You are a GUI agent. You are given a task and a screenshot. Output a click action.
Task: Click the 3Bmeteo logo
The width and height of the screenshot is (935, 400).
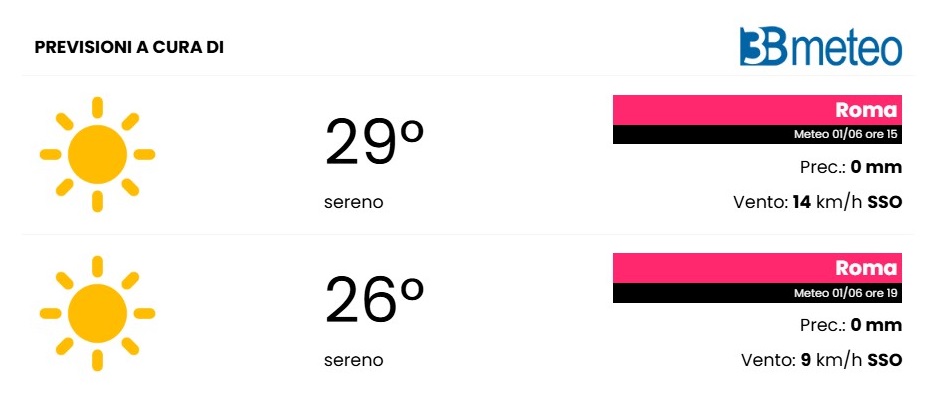click(821, 46)
